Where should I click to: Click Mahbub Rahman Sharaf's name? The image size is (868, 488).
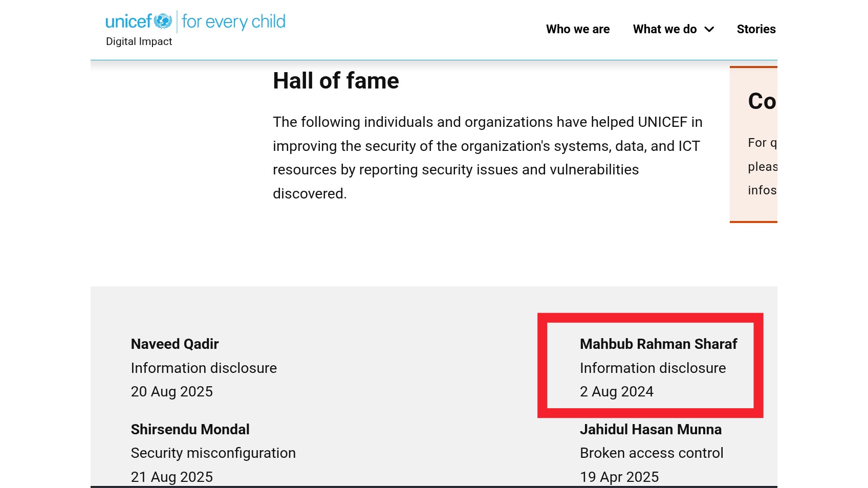click(659, 344)
